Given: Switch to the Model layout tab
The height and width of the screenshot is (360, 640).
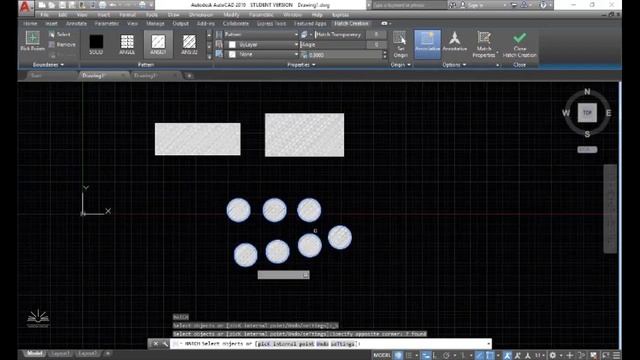Looking at the screenshot, I should pyautogui.click(x=34, y=353).
